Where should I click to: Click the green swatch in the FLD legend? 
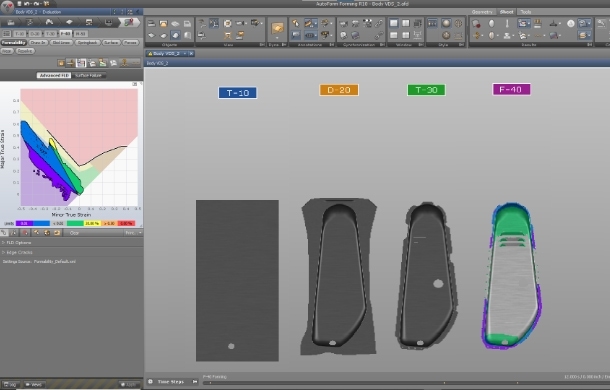tap(75, 223)
